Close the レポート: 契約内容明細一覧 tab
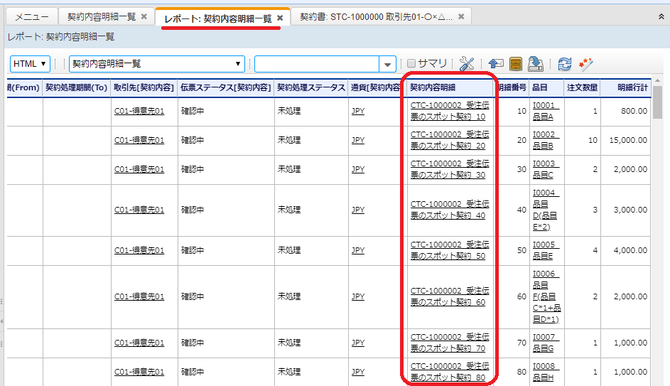The height and width of the screenshot is (386, 670). [280, 18]
